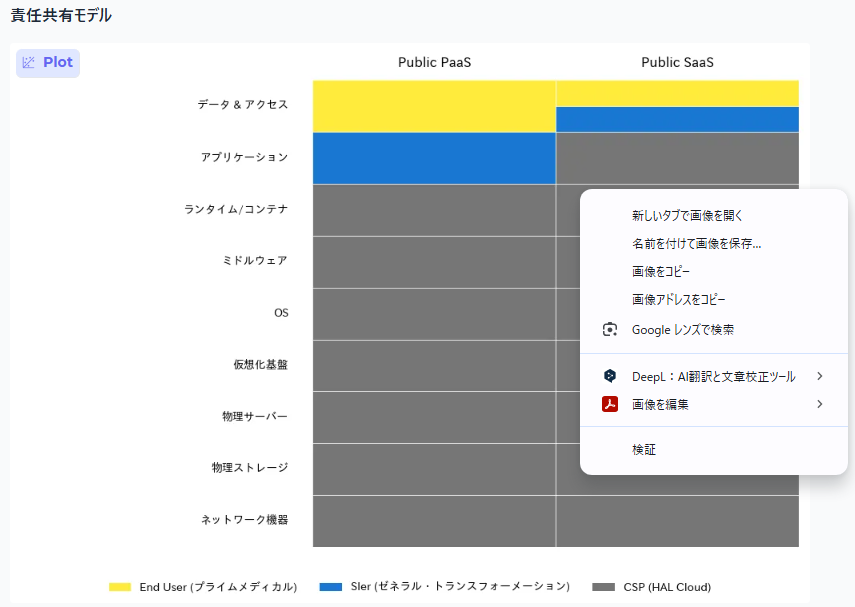Click the red Adobe Acrobat icon
This screenshot has height=607, width=855.
tap(610, 404)
